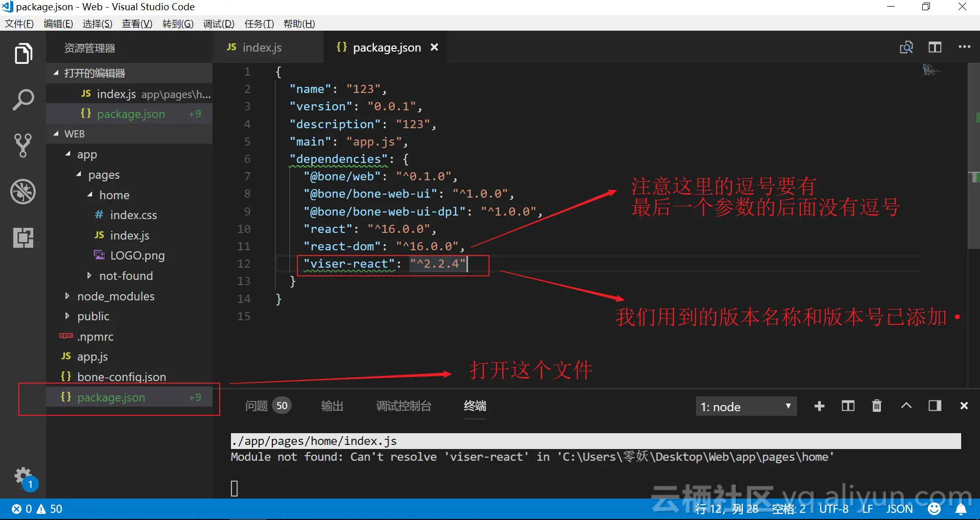980x520 pixels.
Task: Collapse the home folder
Action: [90, 195]
